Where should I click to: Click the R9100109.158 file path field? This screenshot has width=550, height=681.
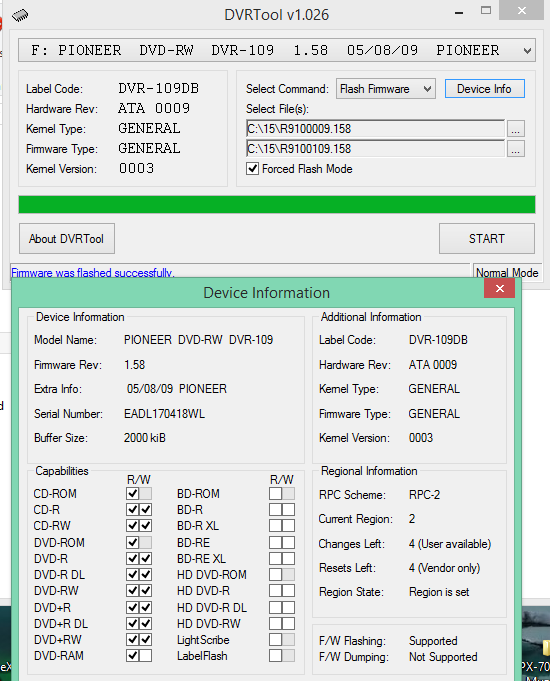[x=375, y=149]
